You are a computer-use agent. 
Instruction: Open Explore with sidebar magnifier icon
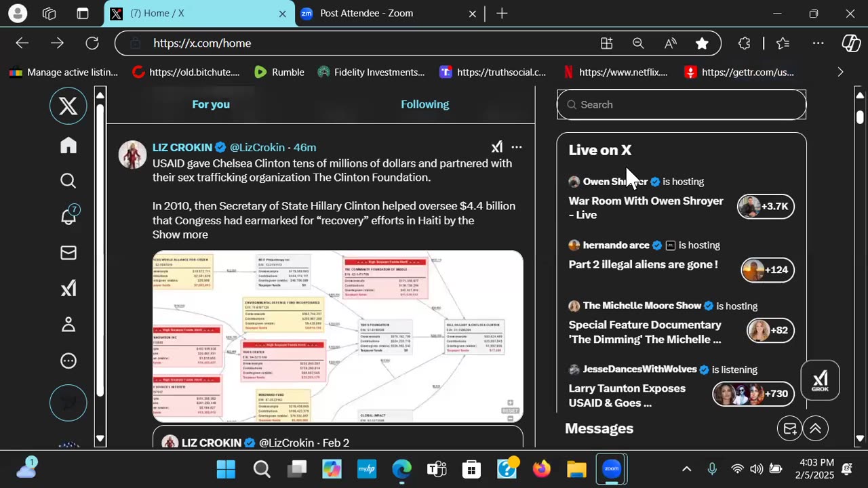[68, 180]
